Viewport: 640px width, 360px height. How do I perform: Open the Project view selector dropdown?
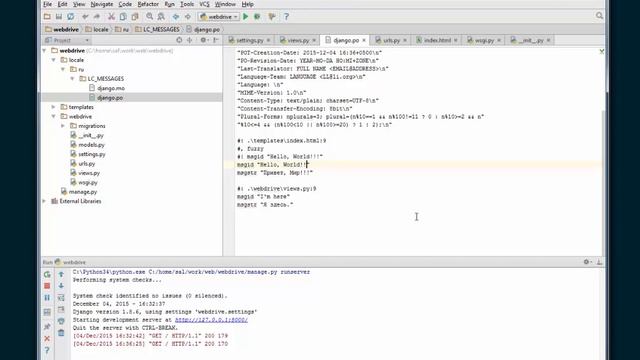click(67, 40)
